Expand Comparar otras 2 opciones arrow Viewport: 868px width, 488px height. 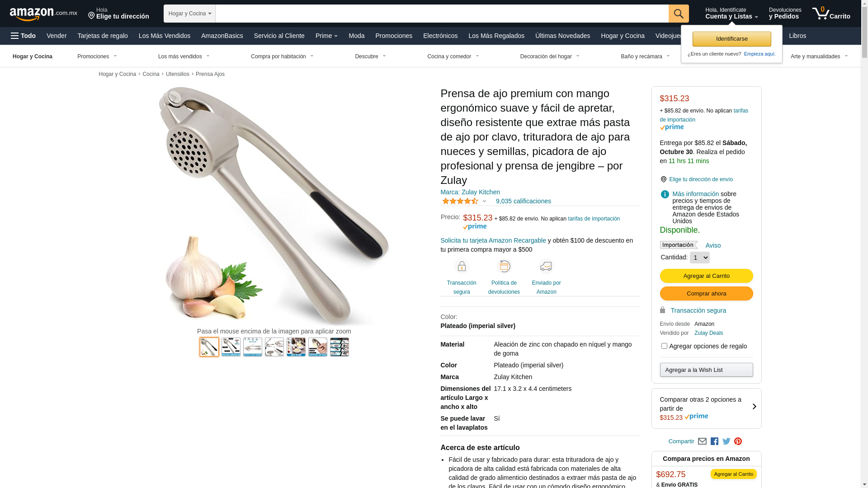754,407
